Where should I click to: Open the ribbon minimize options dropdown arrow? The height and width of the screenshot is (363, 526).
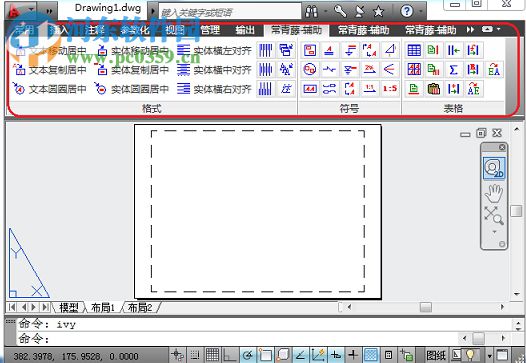[499, 30]
